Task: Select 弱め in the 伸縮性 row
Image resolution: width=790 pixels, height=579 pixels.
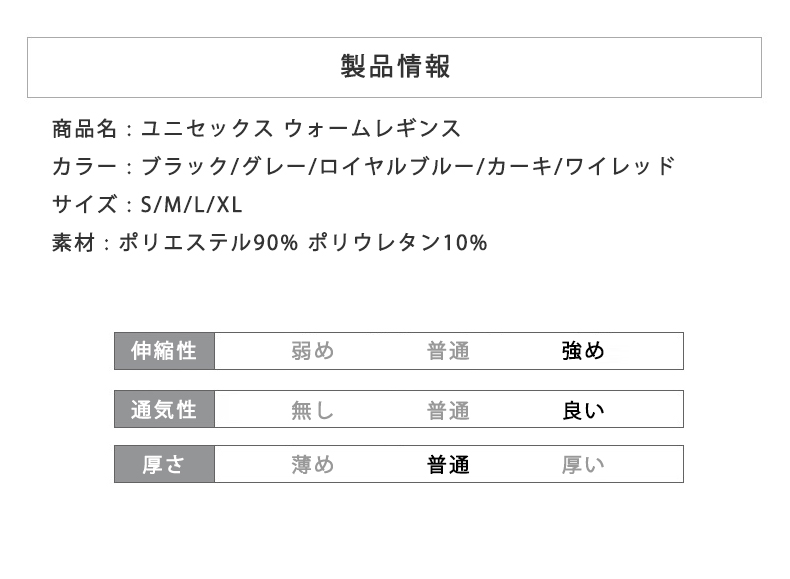Action: coord(312,351)
